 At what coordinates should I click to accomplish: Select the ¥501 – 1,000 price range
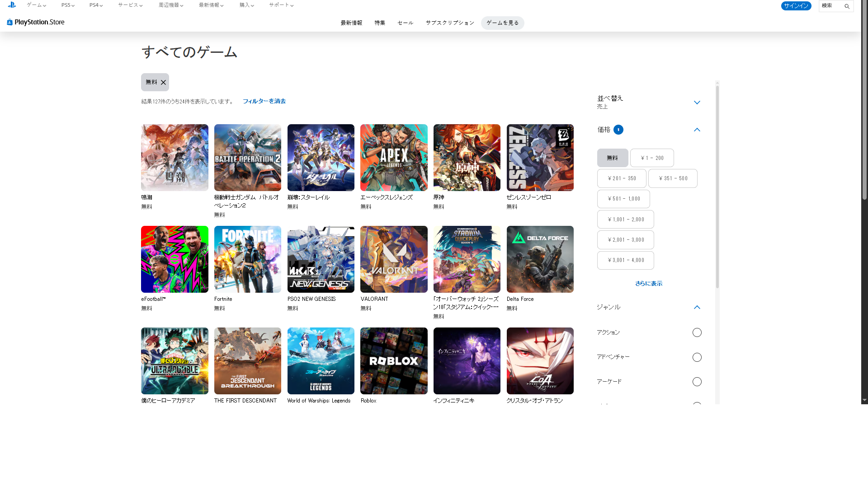point(623,199)
